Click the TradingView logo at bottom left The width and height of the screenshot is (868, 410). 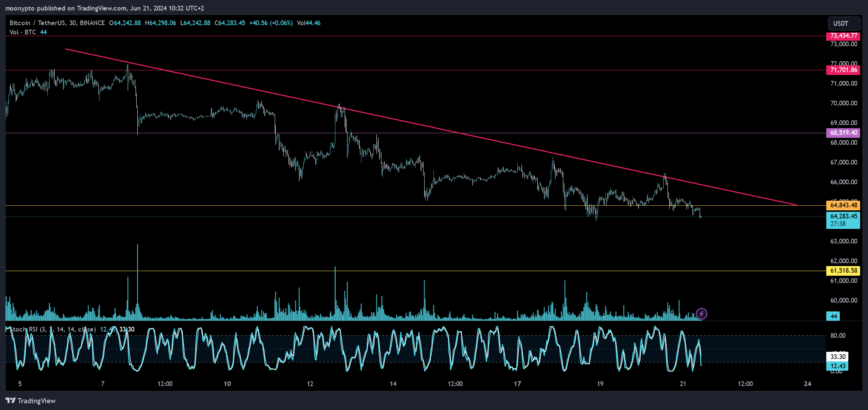coord(31,401)
